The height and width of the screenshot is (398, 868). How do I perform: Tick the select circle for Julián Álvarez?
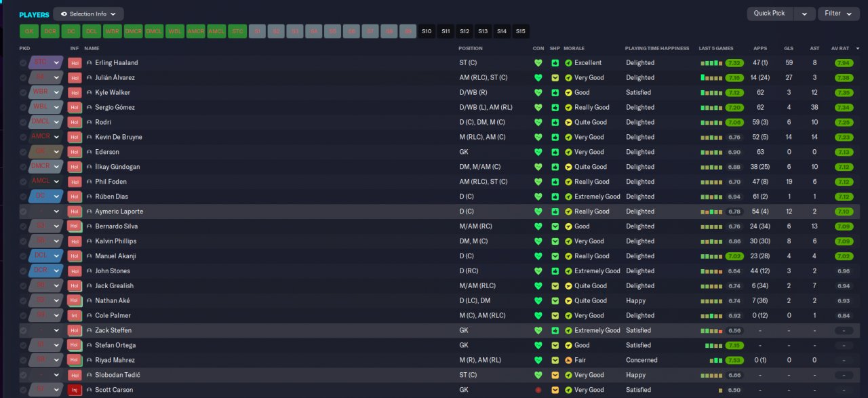[x=23, y=77]
